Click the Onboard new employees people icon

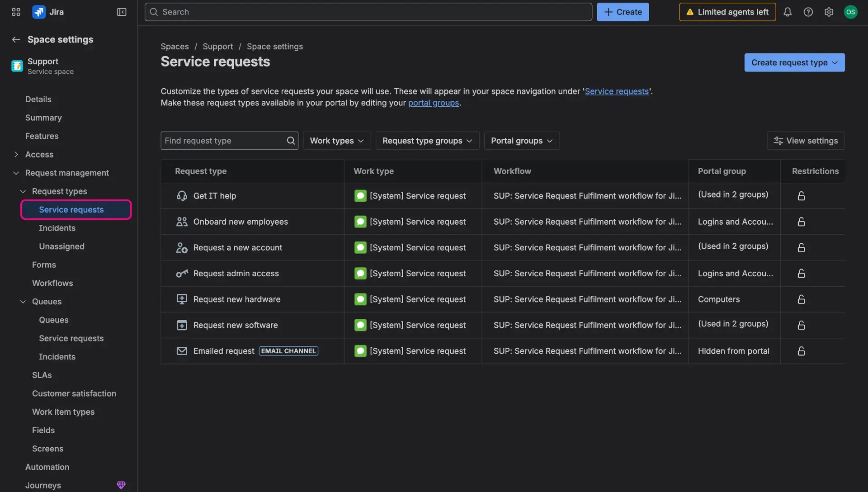181,222
